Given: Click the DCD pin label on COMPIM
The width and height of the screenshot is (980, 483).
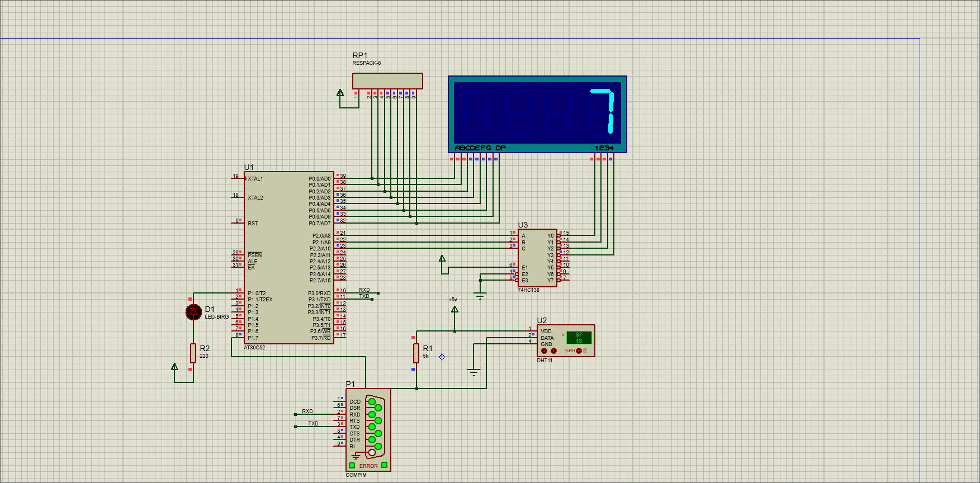Looking at the screenshot, I should tap(355, 402).
